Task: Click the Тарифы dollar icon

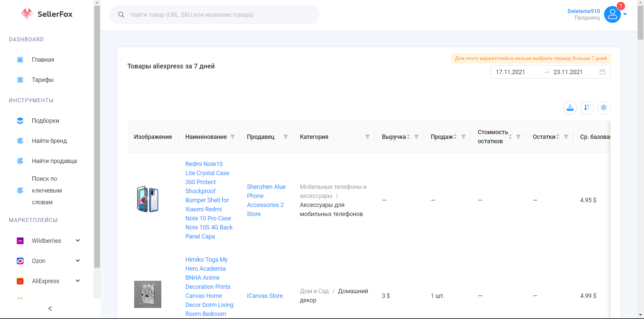Action: pyautogui.click(x=20, y=80)
